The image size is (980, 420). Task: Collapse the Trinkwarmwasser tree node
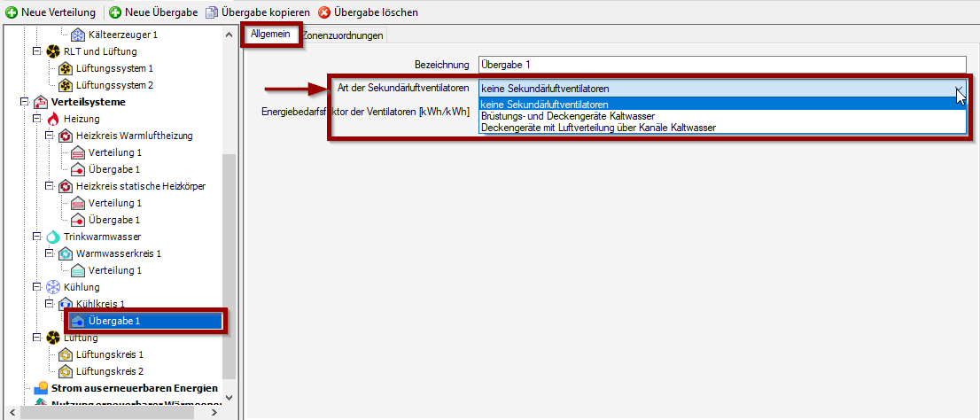(x=36, y=237)
